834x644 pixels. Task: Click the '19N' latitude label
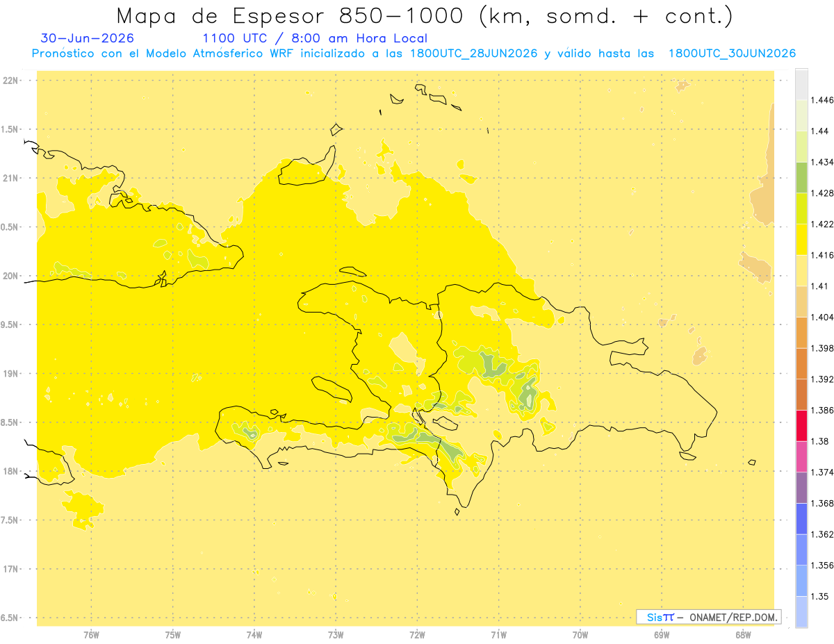10,374
